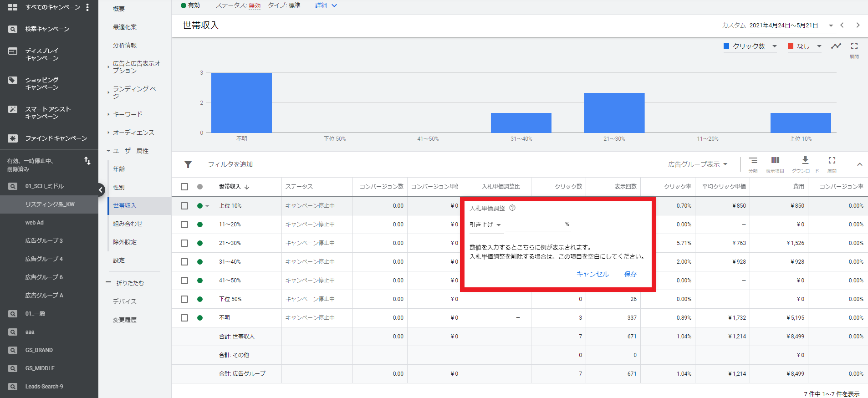Expand the 詳細 details dropdown
The height and width of the screenshot is (398, 868).
326,5
